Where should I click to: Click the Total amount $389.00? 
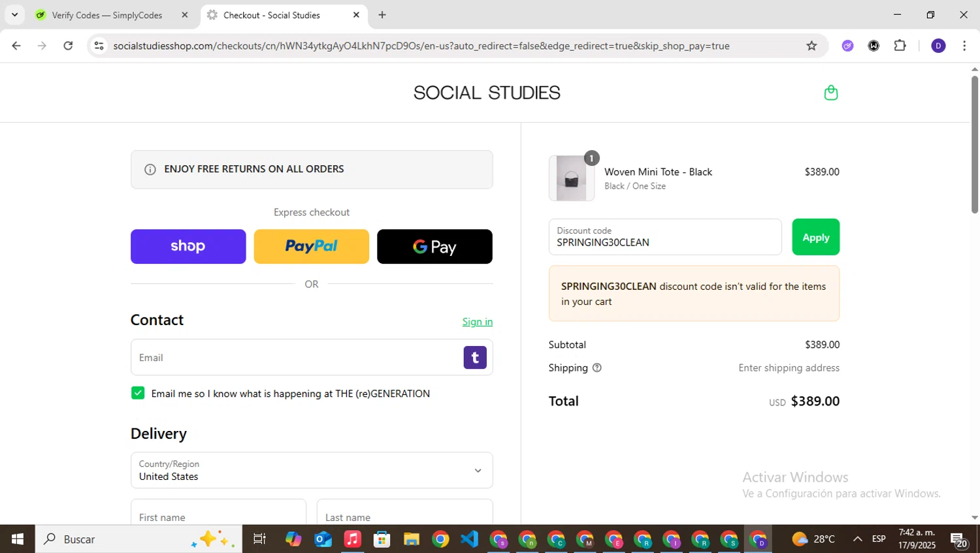[x=815, y=402]
